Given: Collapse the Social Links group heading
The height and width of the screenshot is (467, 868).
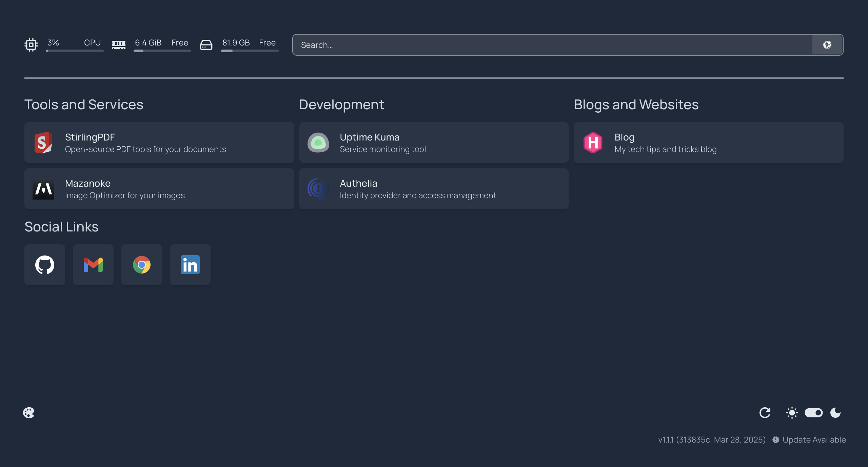Looking at the screenshot, I should [x=61, y=227].
